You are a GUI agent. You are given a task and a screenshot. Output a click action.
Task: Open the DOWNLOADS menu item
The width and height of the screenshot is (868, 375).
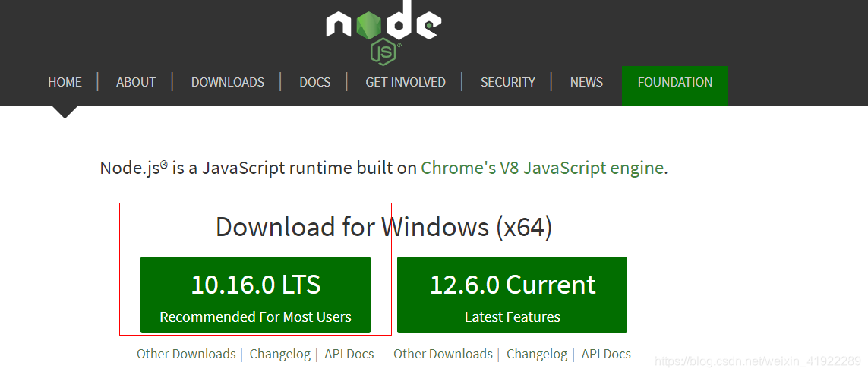pyautogui.click(x=228, y=83)
